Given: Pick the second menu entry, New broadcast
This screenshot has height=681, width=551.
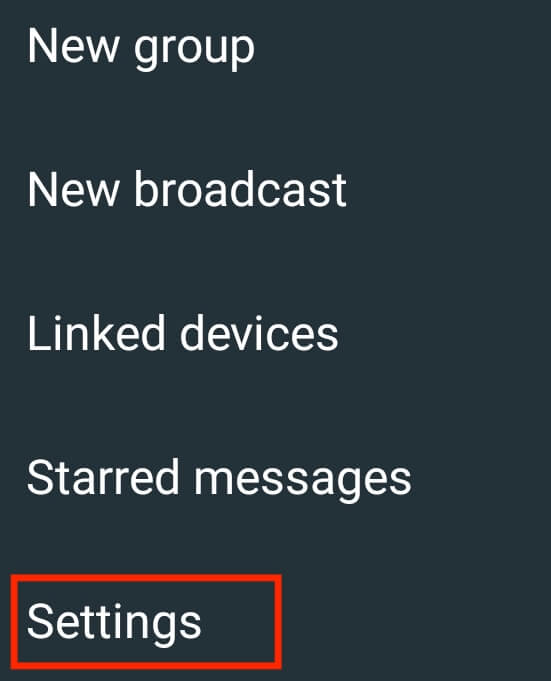Looking at the screenshot, I should coord(187,190).
